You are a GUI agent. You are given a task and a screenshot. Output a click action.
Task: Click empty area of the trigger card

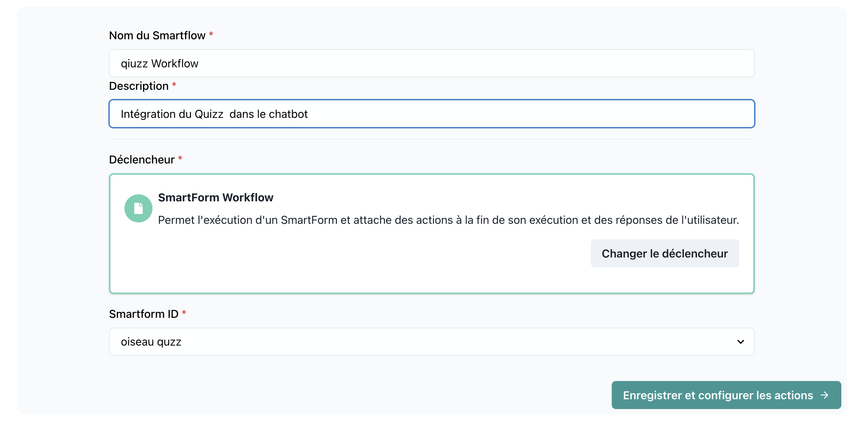point(351,267)
